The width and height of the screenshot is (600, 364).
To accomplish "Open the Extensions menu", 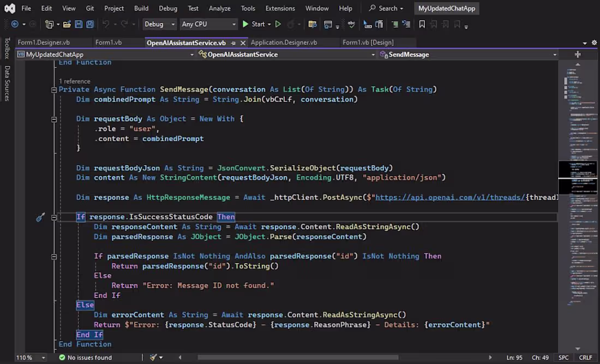I will click(280, 8).
